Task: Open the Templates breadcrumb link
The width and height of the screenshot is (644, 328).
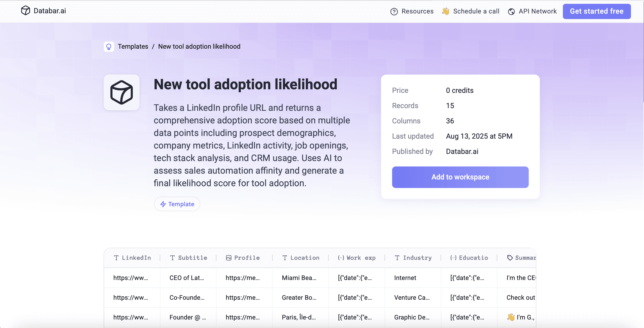Action: [x=133, y=46]
